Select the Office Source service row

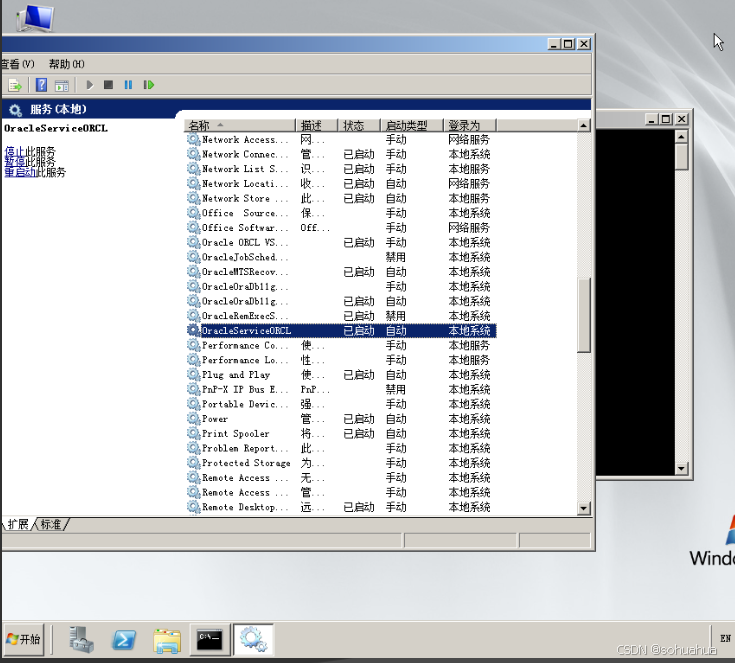click(341, 213)
